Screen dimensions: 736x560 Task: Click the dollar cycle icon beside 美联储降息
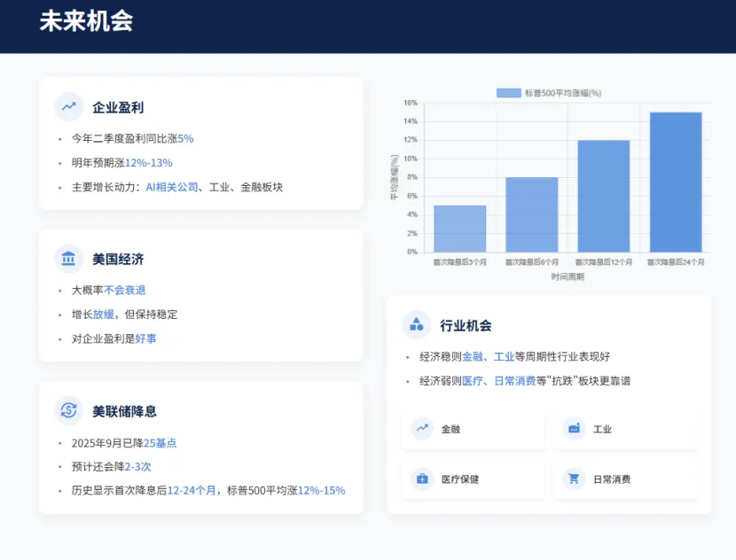(68, 410)
